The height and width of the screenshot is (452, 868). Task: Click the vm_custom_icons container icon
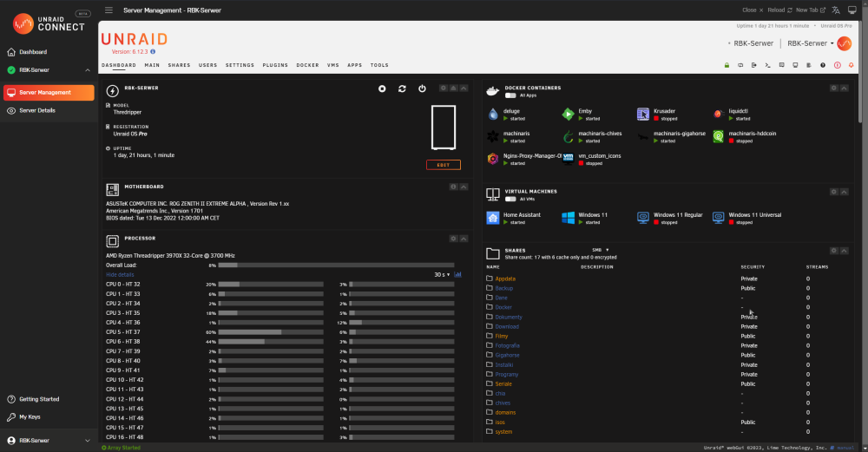[x=568, y=159]
